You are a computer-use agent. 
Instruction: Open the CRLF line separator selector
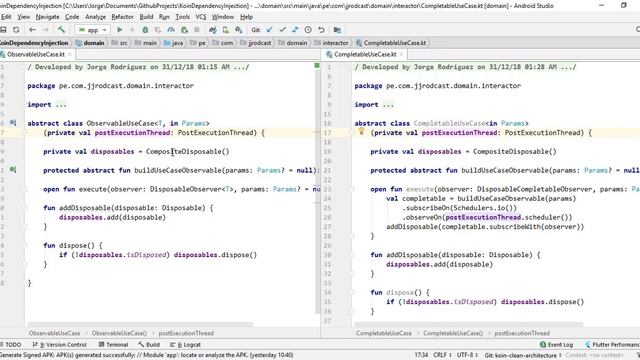click(x=442, y=355)
